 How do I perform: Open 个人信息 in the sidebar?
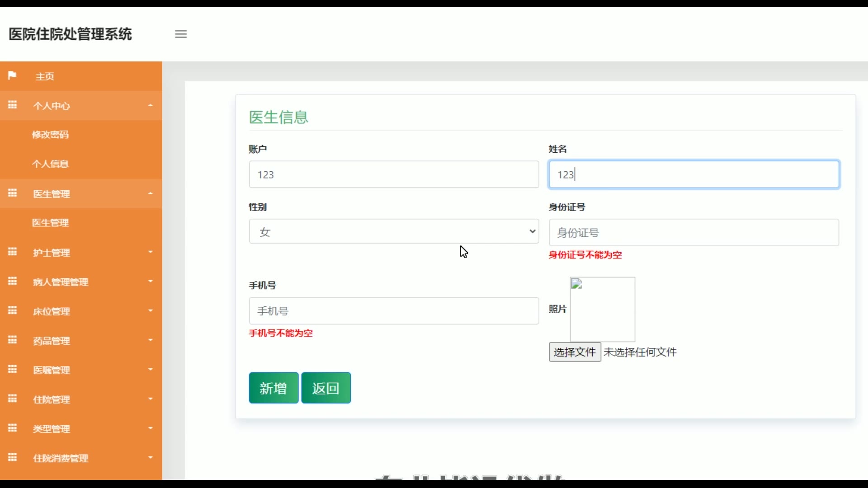coord(50,164)
